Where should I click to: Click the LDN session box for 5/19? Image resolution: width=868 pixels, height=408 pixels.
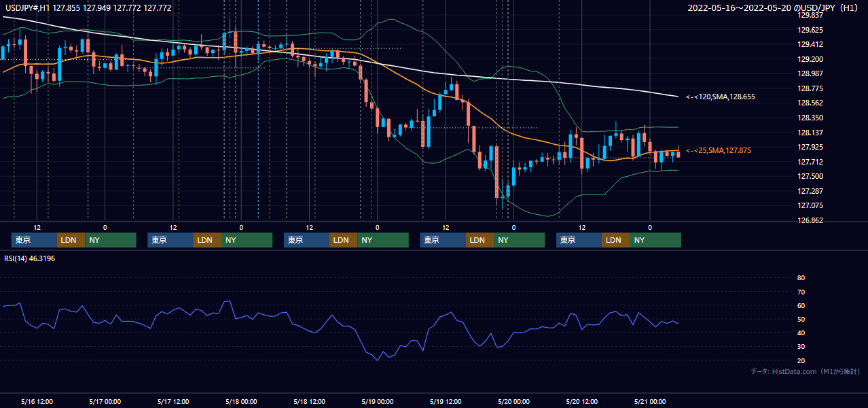click(x=480, y=240)
